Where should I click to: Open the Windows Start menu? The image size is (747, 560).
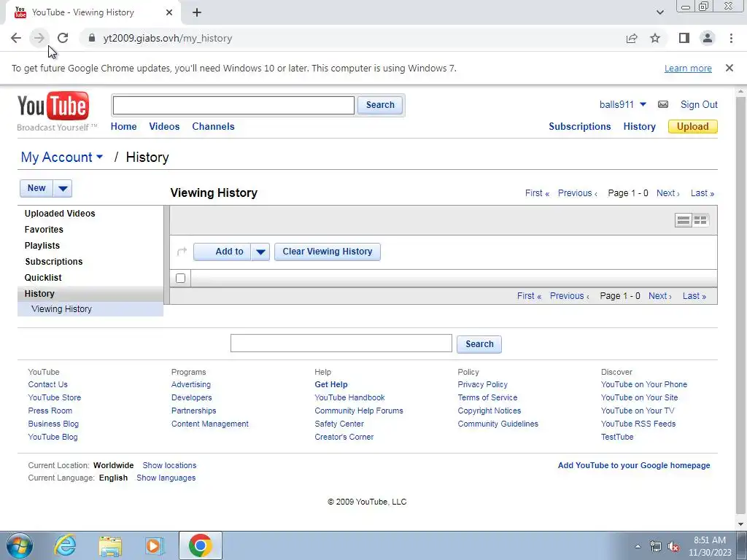(20, 545)
